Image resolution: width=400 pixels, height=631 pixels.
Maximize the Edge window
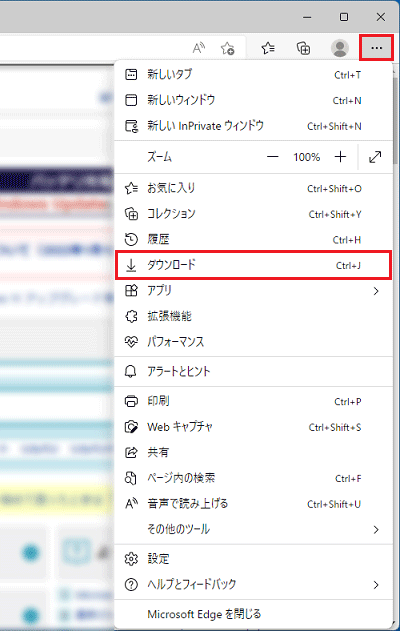[344, 17]
